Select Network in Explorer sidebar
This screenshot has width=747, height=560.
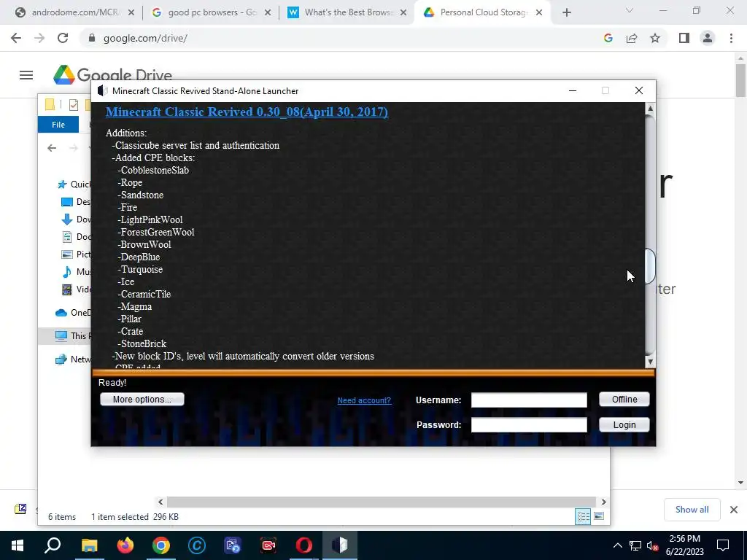[x=72, y=359]
